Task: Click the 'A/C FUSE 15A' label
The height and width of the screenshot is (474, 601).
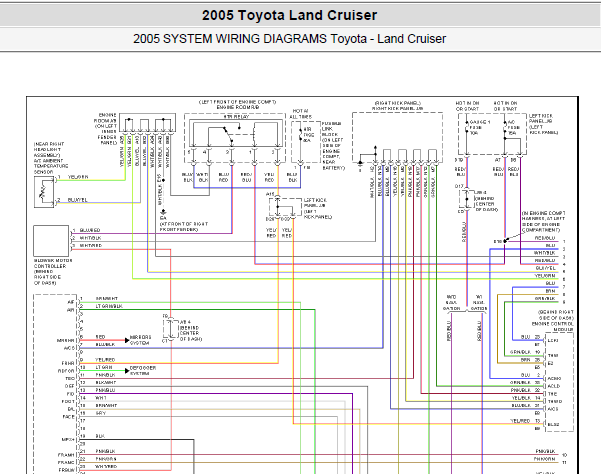Action: click(514, 127)
